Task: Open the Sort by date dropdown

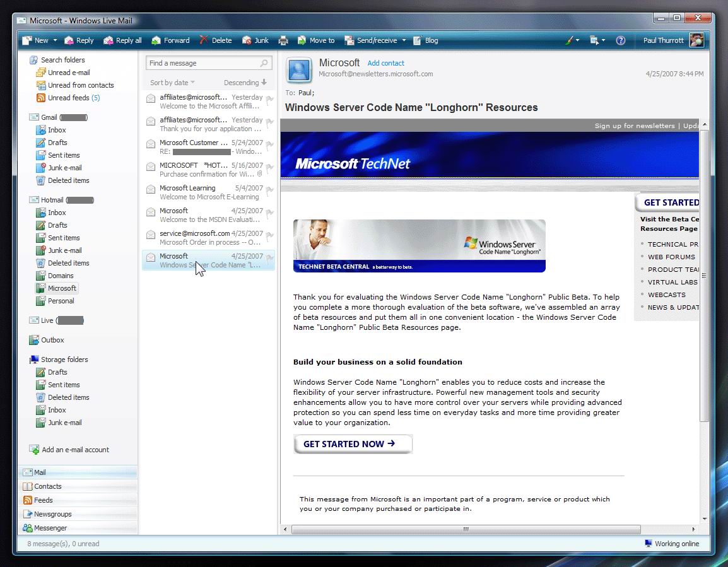Action: [172, 83]
